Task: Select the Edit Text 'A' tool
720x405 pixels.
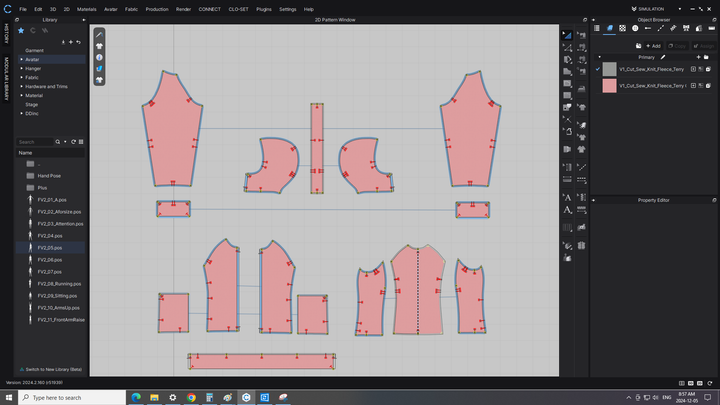Action: coord(567,197)
